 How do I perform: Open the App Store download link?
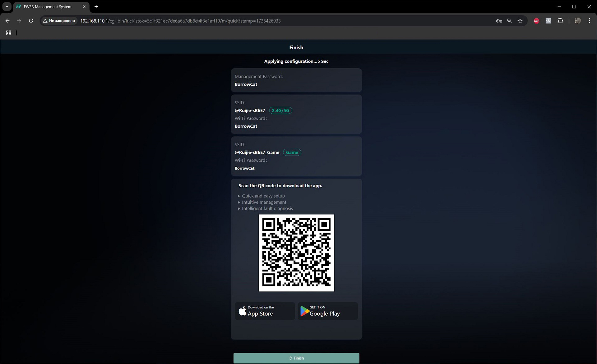click(x=265, y=311)
